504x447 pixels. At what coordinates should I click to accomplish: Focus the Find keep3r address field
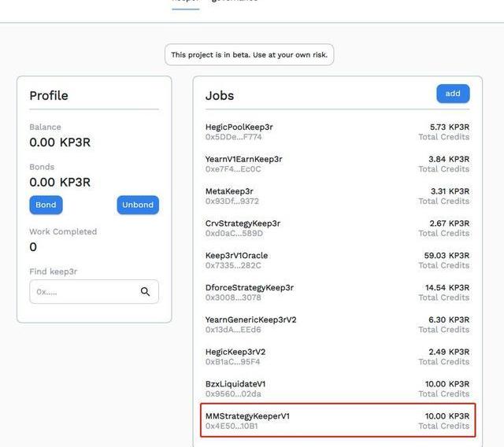[83, 292]
